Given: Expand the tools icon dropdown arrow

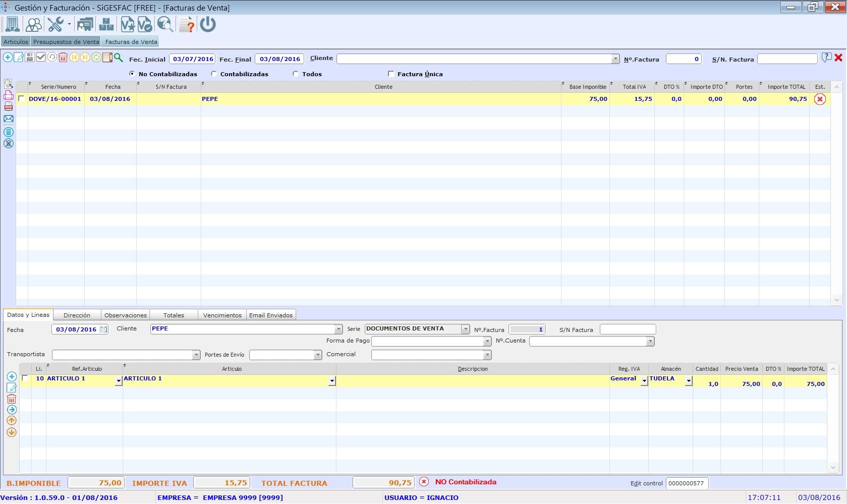Looking at the screenshot, I should (69, 24).
